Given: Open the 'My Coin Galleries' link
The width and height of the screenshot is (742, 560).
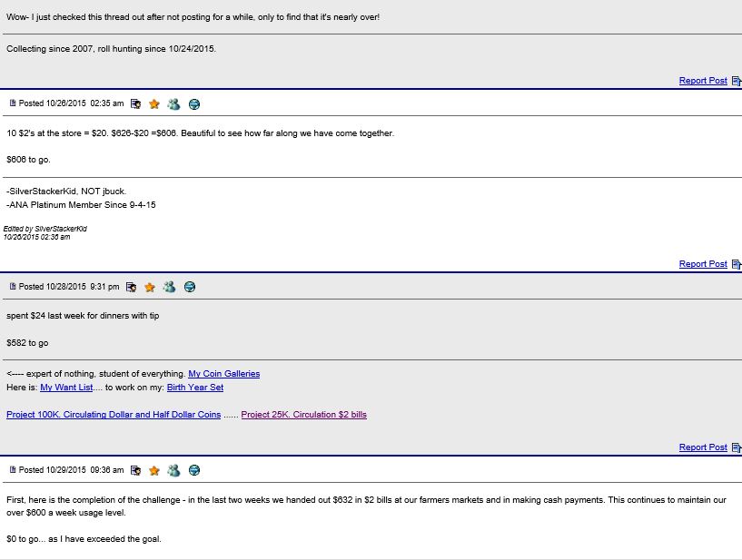Looking at the screenshot, I should (x=223, y=374).
